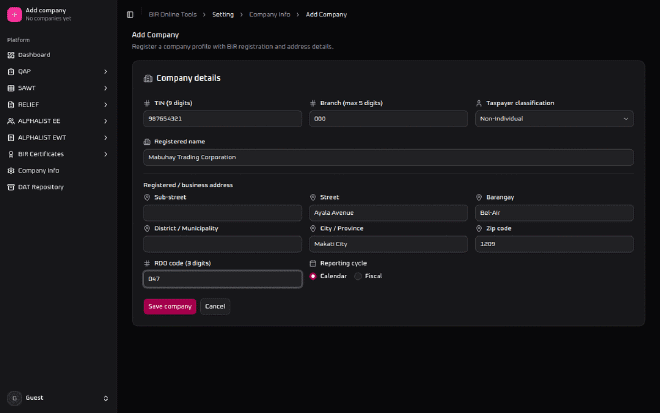Expand the QAP menu chevron
The image size is (660, 413).
(106, 72)
